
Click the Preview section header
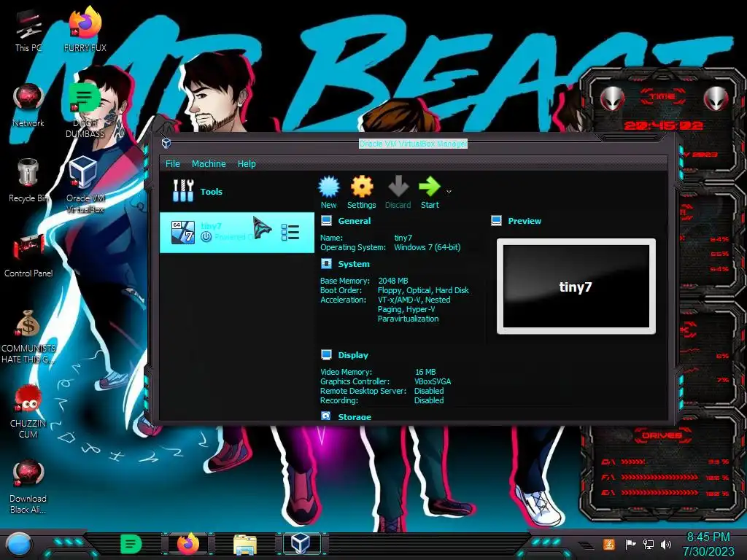pyautogui.click(x=525, y=221)
